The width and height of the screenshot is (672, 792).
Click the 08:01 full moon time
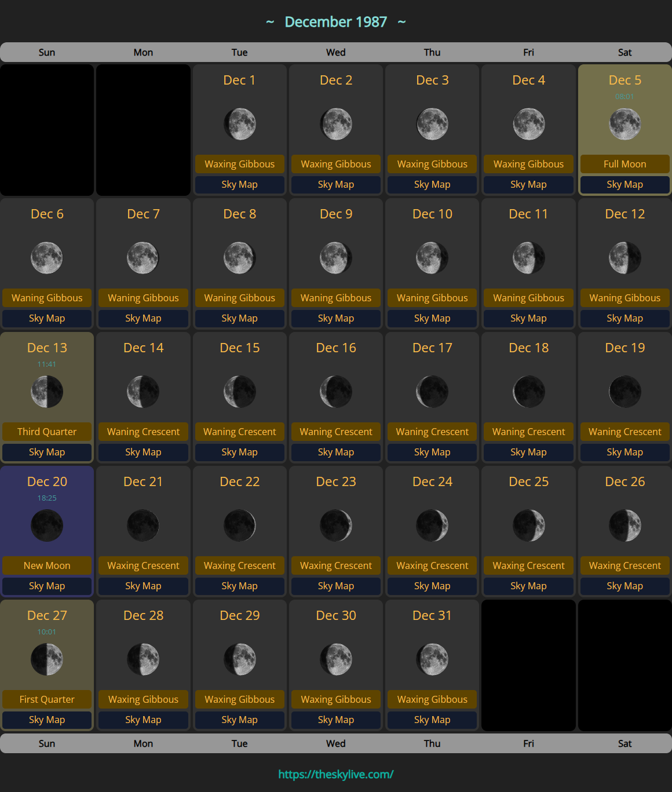click(624, 96)
